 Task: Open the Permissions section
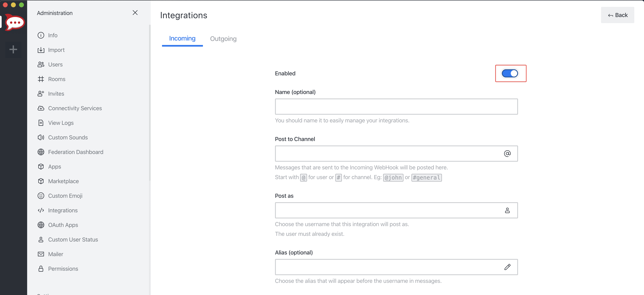(x=63, y=268)
